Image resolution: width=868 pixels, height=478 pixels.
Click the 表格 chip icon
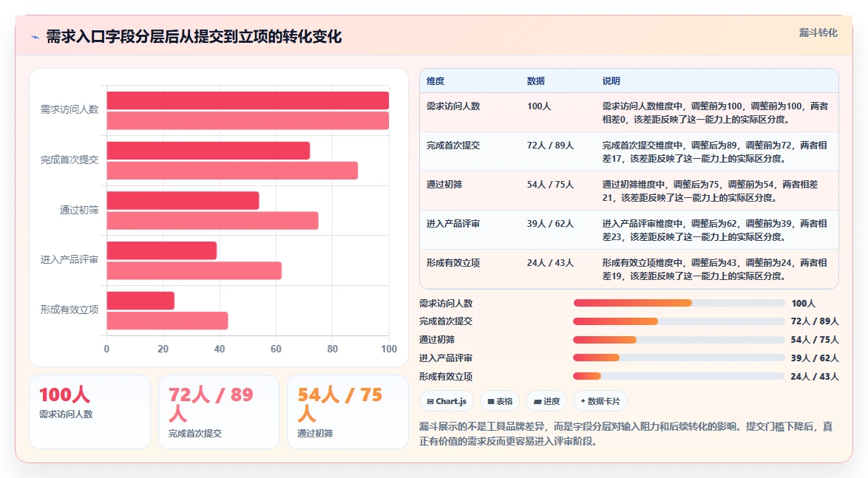(x=490, y=402)
